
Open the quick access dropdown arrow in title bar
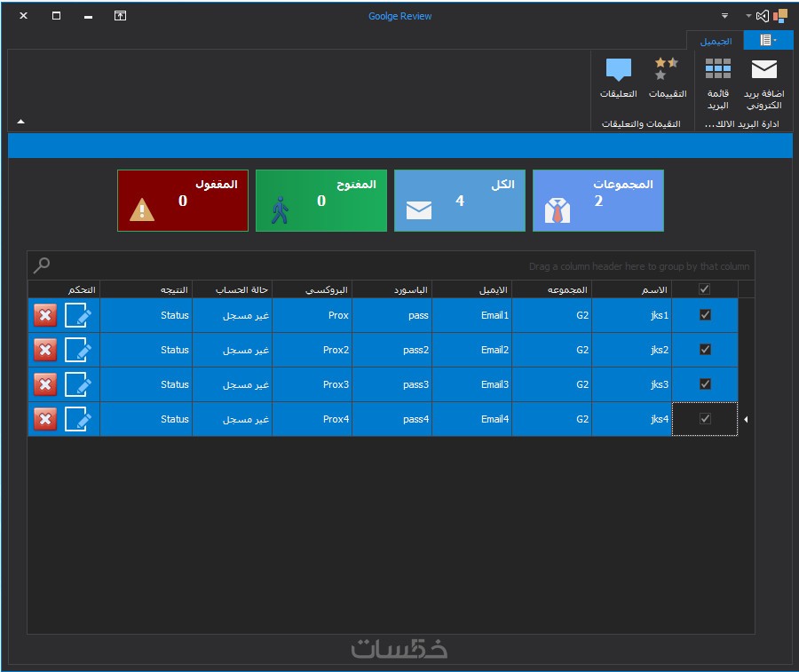pos(724,16)
